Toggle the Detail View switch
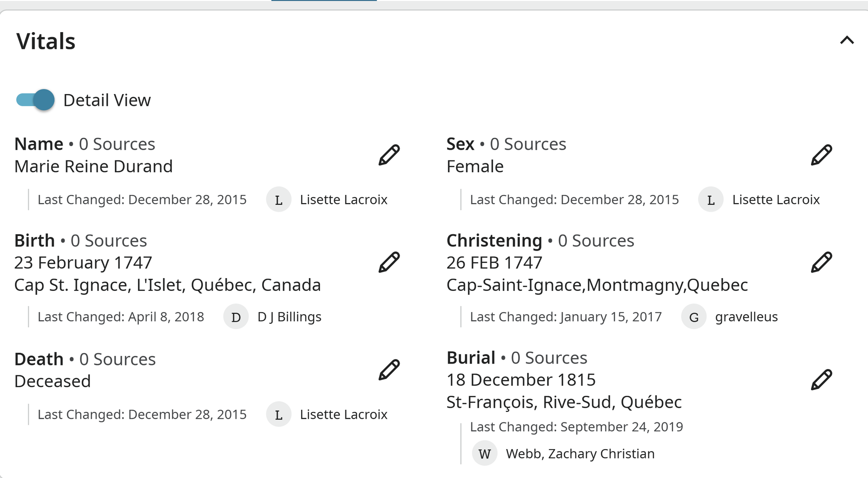The image size is (868, 478). (x=35, y=100)
